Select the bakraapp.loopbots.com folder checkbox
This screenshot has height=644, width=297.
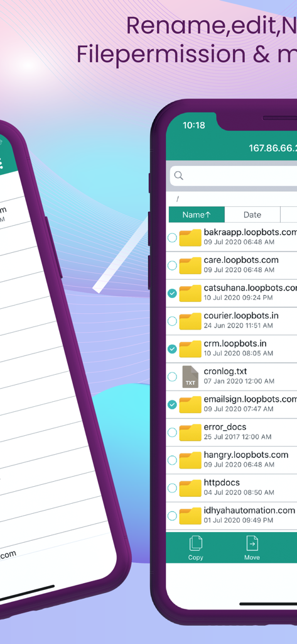click(172, 237)
